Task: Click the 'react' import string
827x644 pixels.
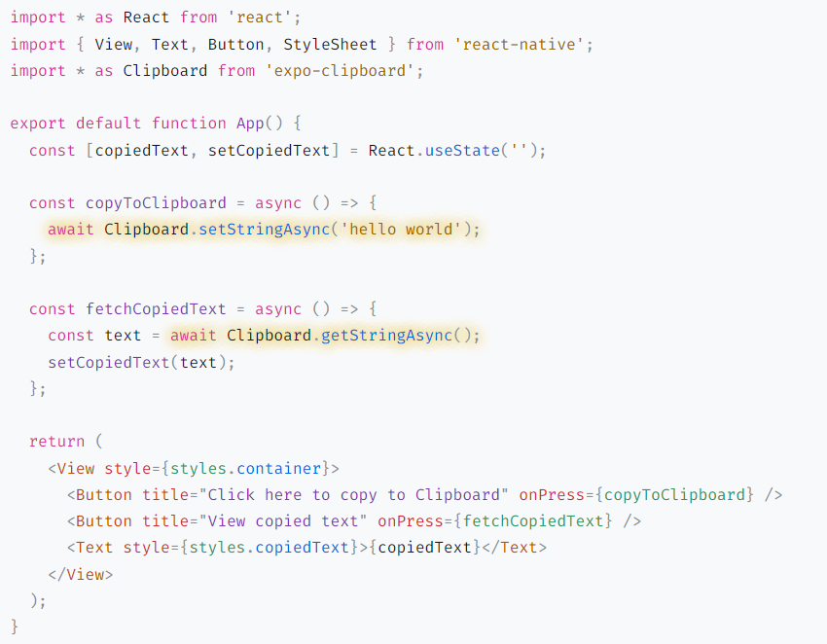Action: point(260,18)
